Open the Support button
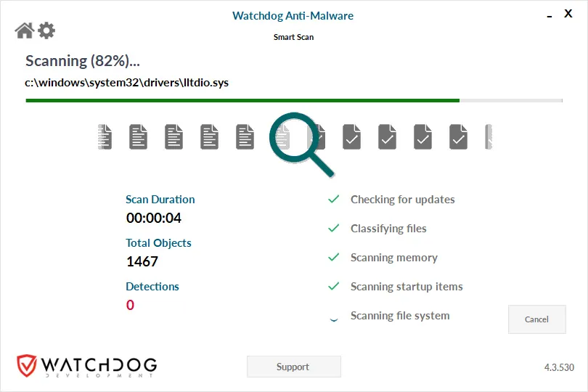Image resolution: width=588 pixels, height=392 pixels. pyautogui.click(x=293, y=367)
